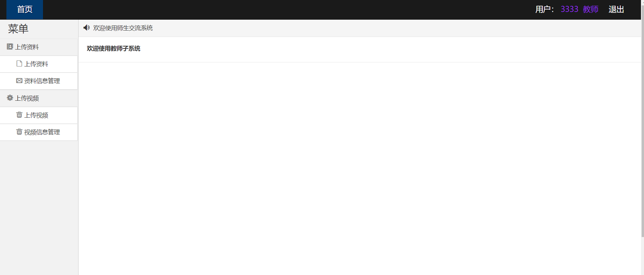Click the speaker announcement icon
Image resolution: width=644 pixels, height=275 pixels.
(x=86, y=28)
